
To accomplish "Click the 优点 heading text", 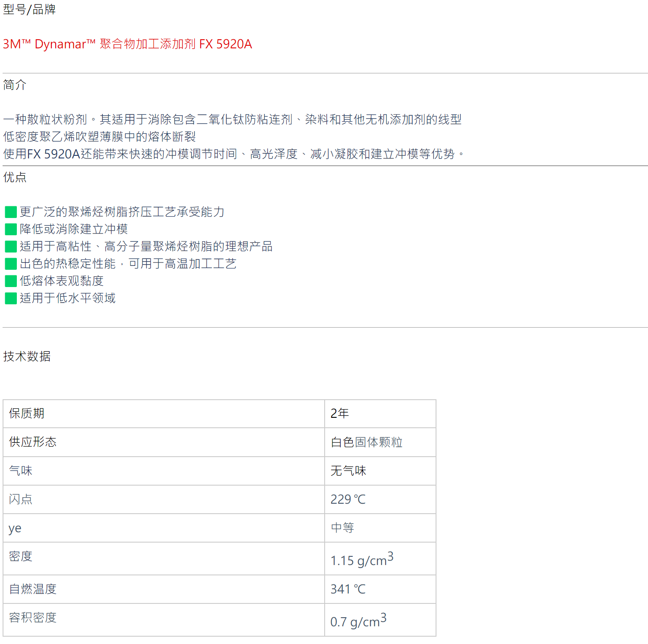I will (14, 177).
